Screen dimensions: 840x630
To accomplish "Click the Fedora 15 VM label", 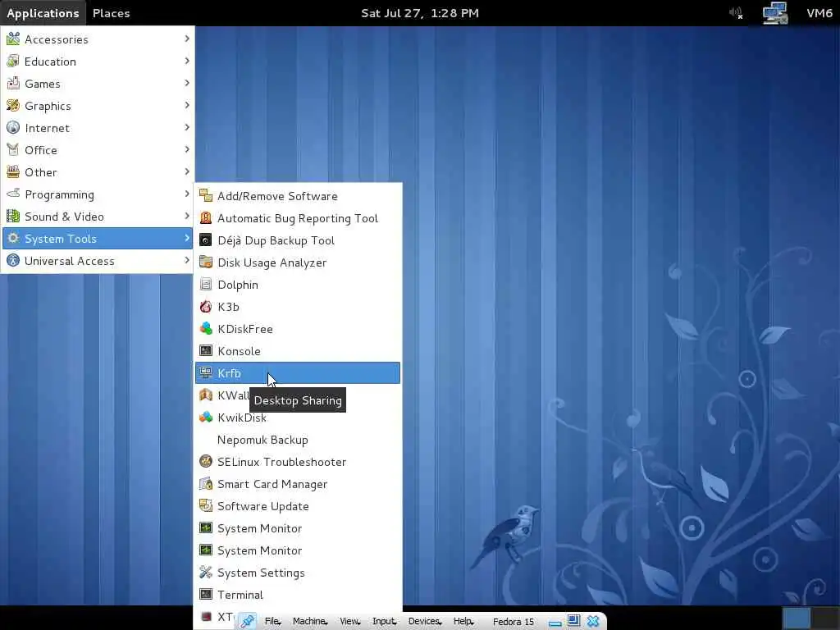I will click(x=514, y=622).
